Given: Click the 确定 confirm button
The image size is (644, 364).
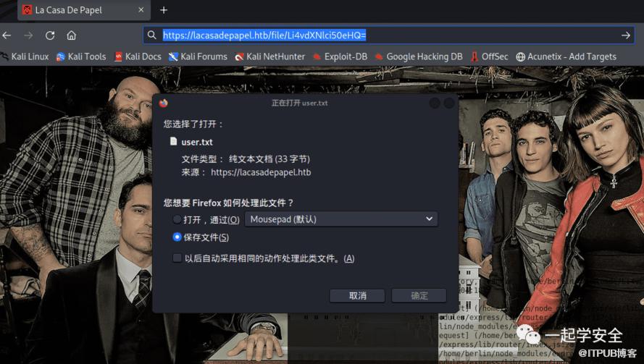Looking at the screenshot, I should (419, 295).
